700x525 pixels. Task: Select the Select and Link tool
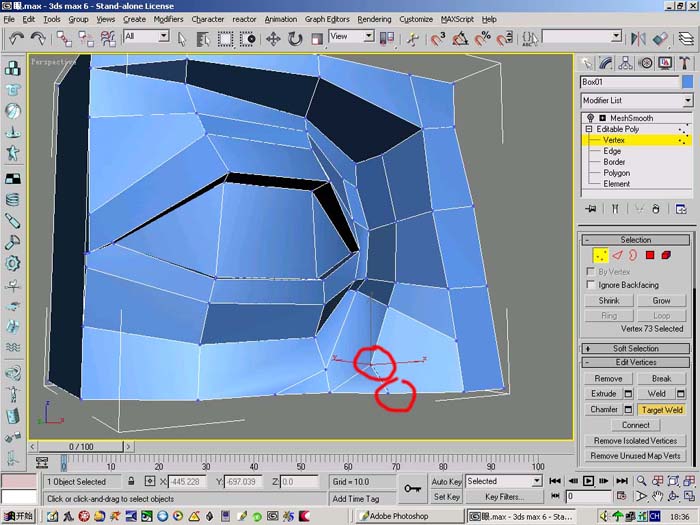(x=64, y=39)
